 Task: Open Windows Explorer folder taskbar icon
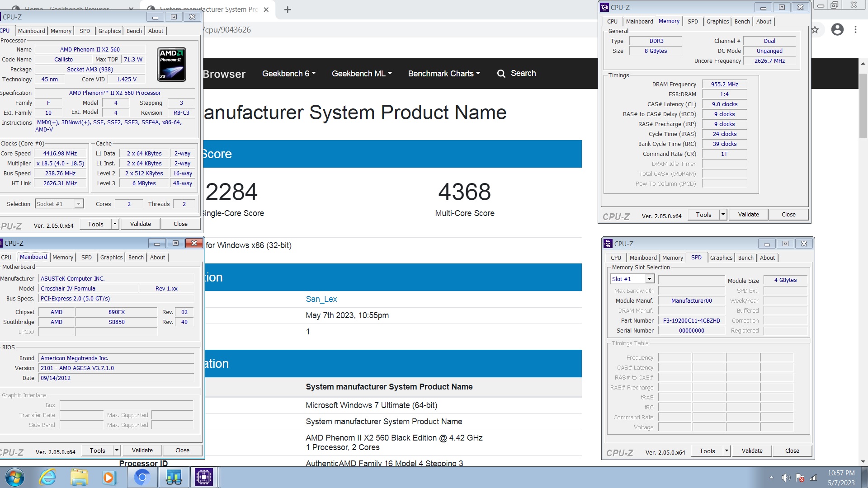coord(79,478)
